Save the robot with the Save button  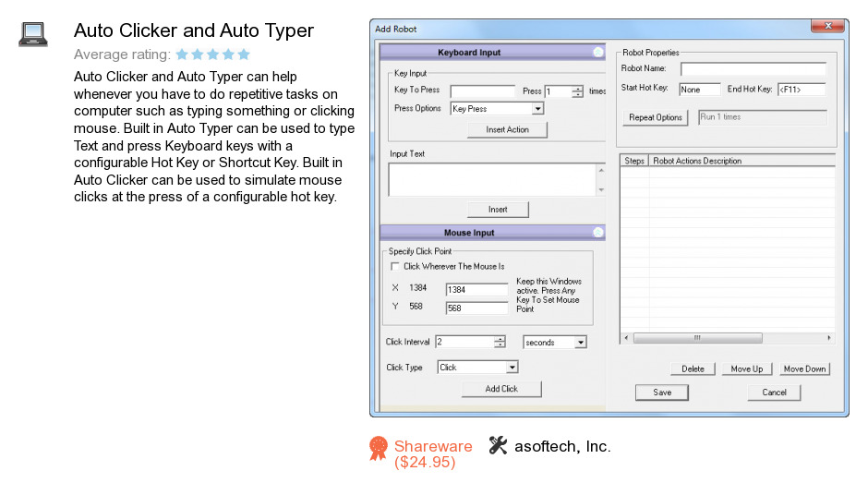pos(662,392)
